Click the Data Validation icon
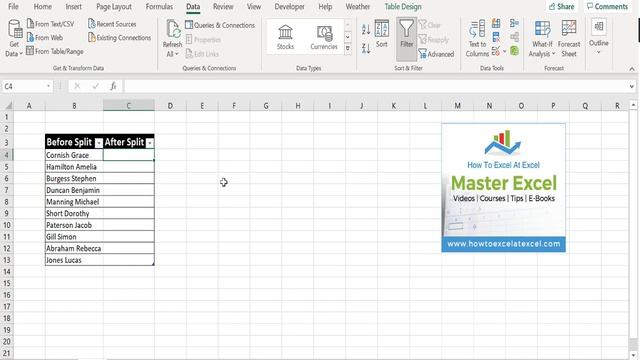640x360 pixels. [x=496, y=51]
